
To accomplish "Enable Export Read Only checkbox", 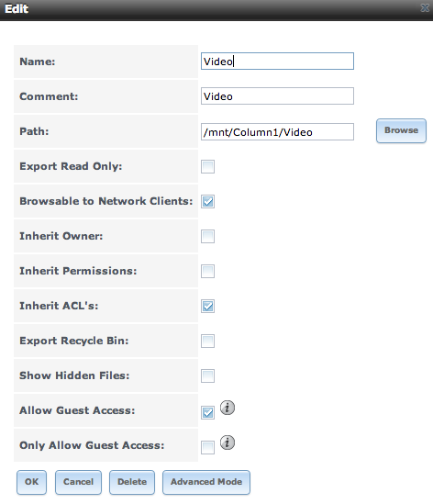I will click(208, 166).
